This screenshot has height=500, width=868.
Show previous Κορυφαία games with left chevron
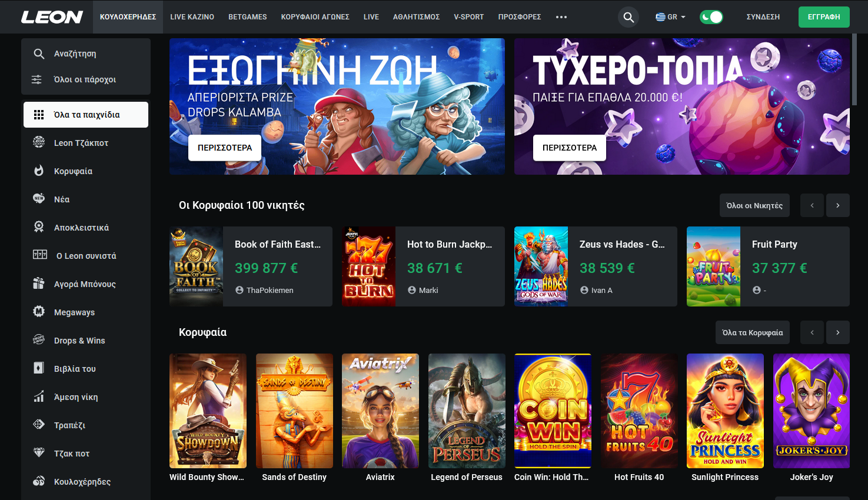(x=812, y=332)
